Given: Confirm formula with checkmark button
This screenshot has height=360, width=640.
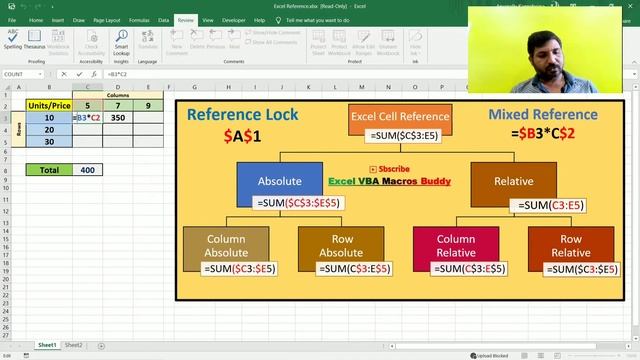Looking at the screenshot, I should click(x=79, y=74).
